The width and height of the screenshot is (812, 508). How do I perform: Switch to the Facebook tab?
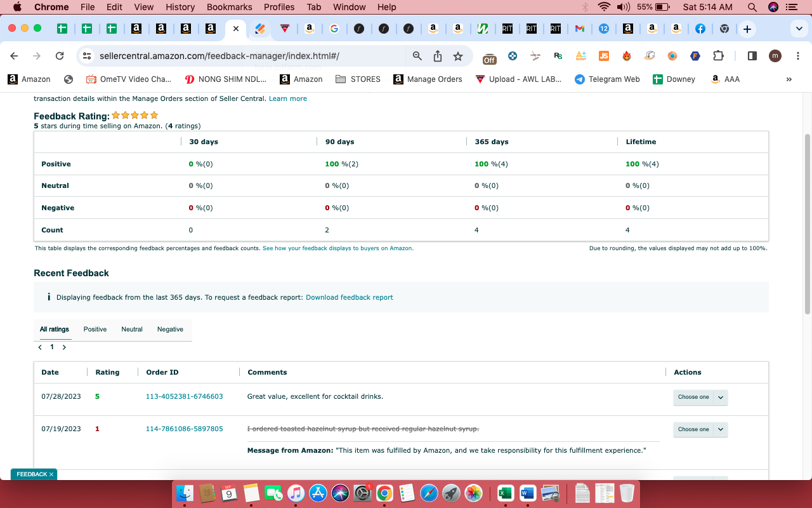point(700,29)
